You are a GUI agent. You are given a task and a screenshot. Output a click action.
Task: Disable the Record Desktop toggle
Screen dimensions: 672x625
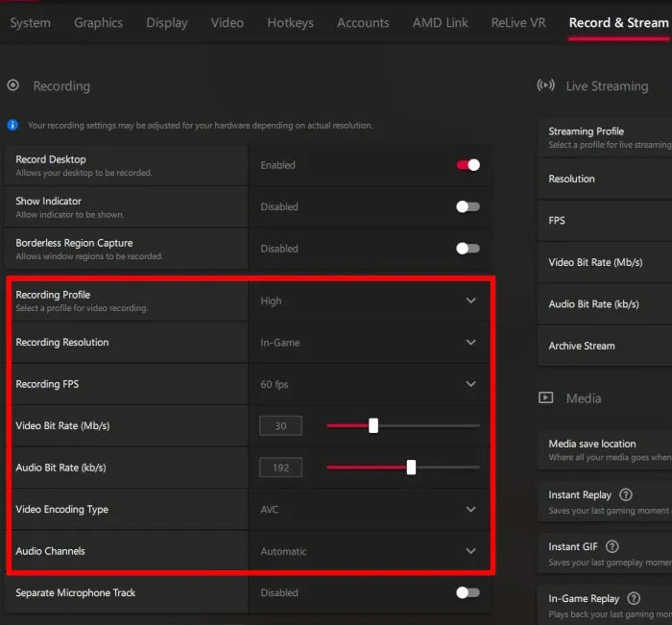point(468,165)
